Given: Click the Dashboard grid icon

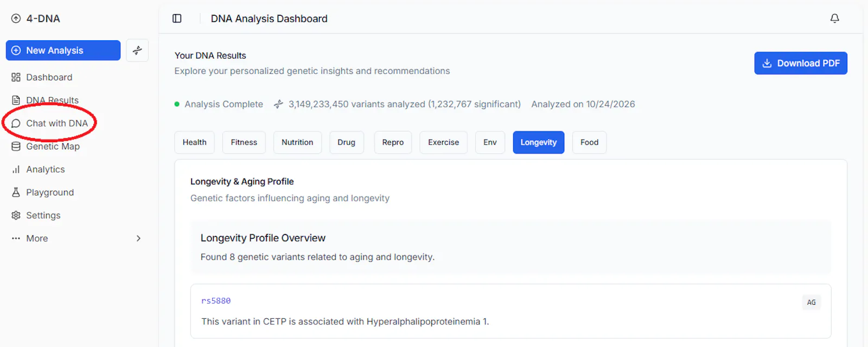Looking at the screenshot, I should pos(16,77).
